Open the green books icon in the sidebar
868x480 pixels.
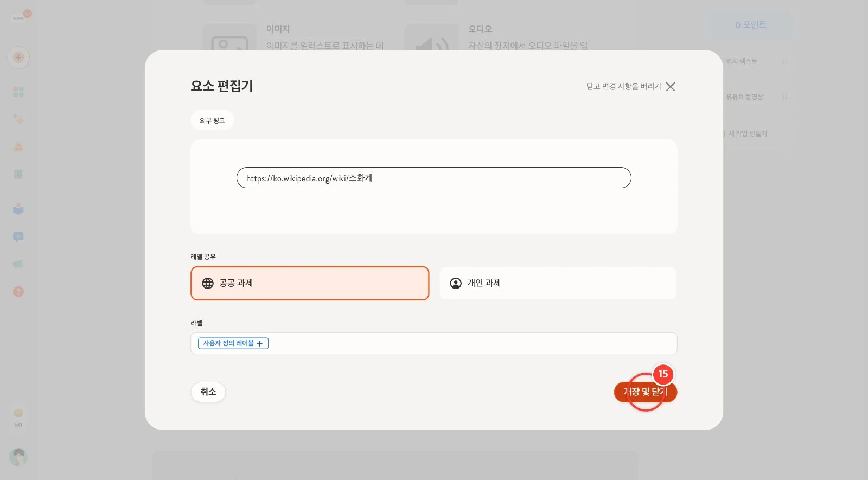click(18, 174)
